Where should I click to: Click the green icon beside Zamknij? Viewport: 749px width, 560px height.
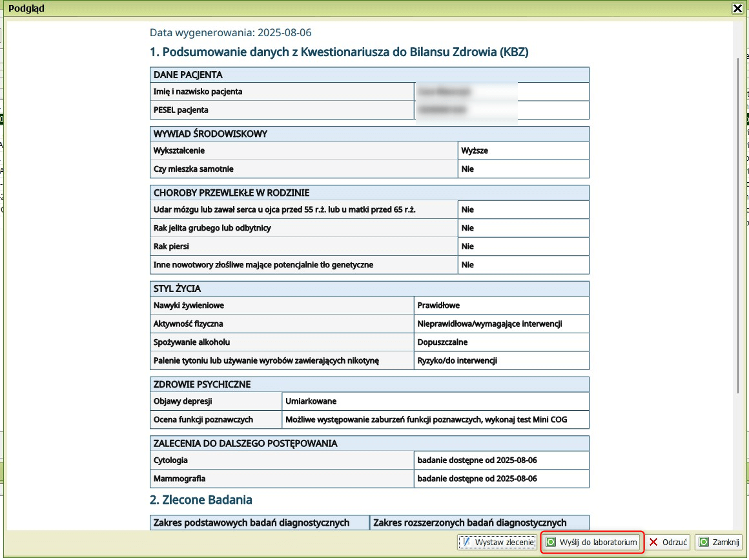coord(704,542)
